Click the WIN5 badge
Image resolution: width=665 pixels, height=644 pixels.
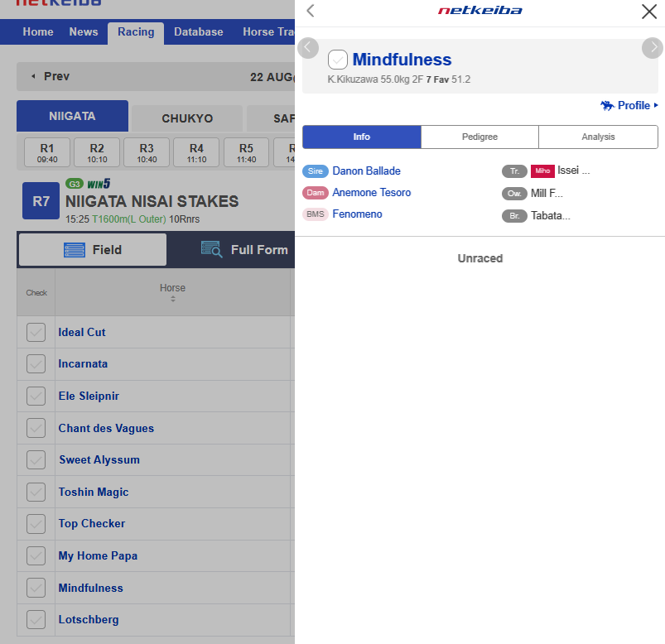99,184
